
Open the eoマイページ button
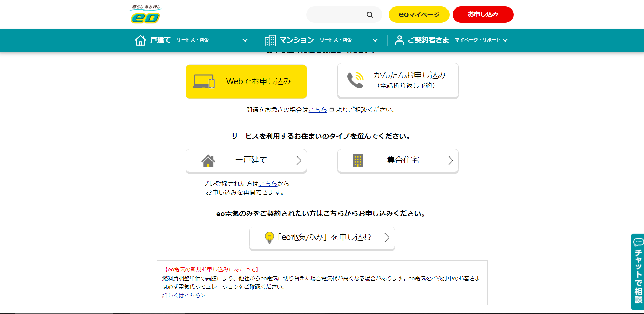pyautogui.click(x=419, y=15)
